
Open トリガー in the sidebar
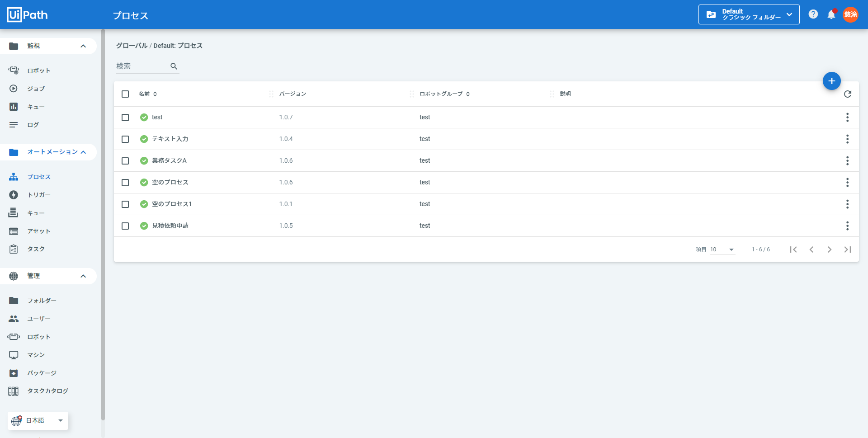point(39,195)
